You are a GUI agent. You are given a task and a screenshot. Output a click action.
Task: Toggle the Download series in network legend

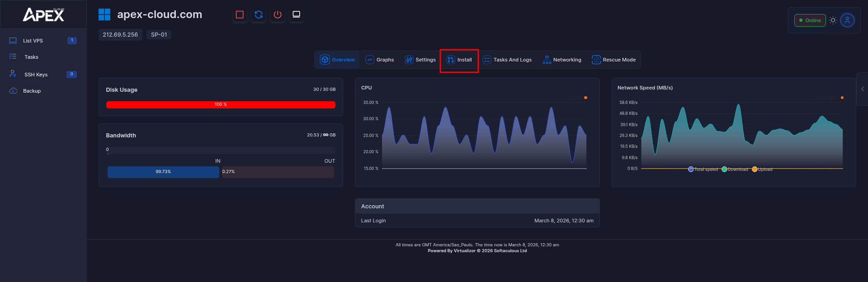click(x=735, y=169)
